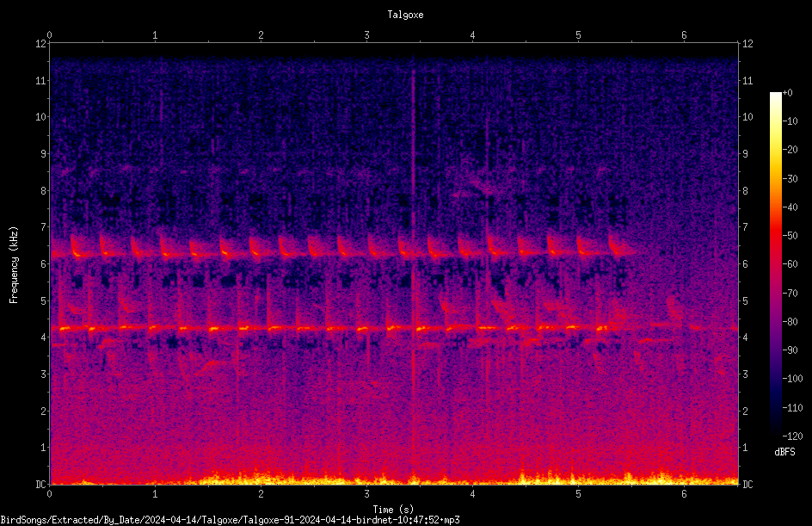Click the 9 kHz label on left axis
Image resolution: width=812 pixels, height=526 pixels.
(x=44, y=154)
